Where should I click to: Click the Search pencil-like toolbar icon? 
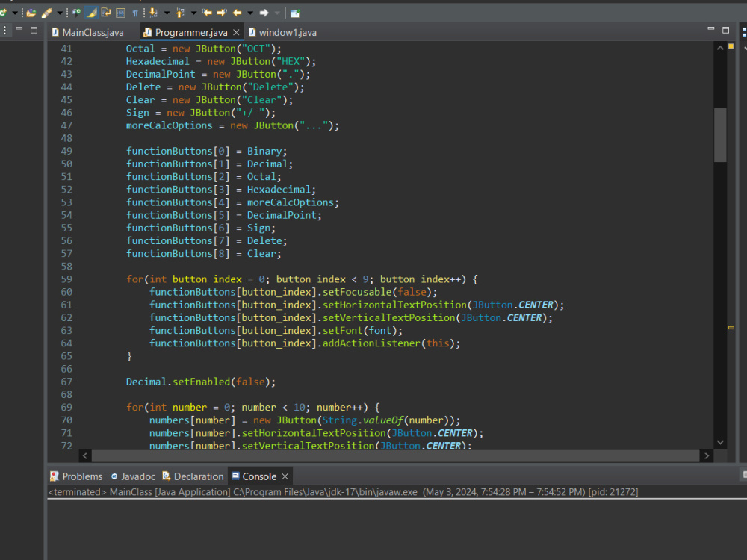(x=46, y=13)
